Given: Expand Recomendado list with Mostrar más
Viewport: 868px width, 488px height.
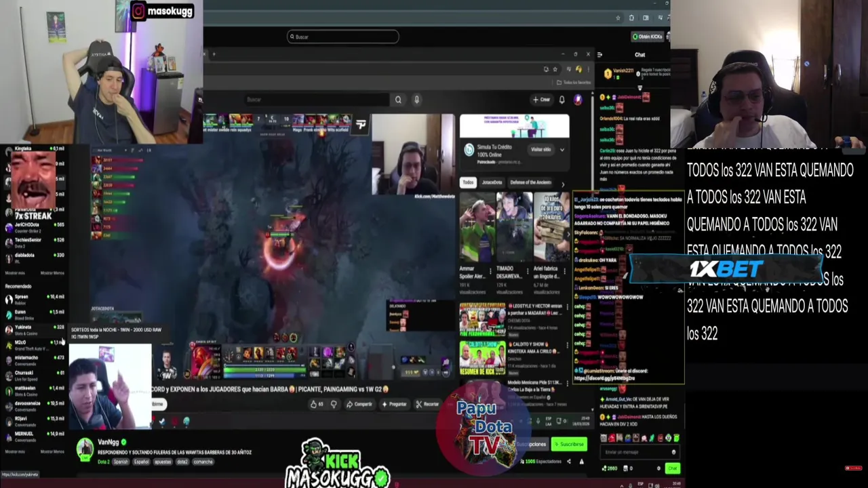Looking at the screenshot, I should pos(15,451).
